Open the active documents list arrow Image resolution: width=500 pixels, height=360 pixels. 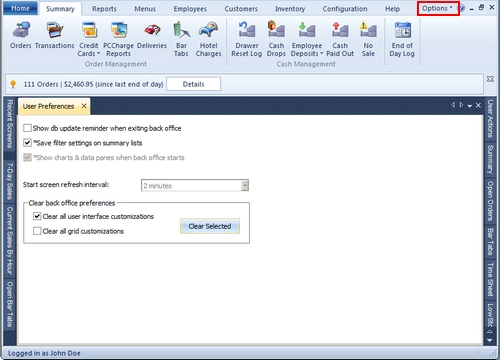pos(469,106)
